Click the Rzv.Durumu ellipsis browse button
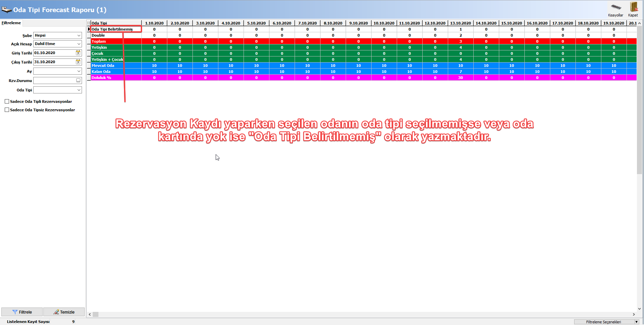Viewport: 644px width, 325px height. tap(78, 81)
